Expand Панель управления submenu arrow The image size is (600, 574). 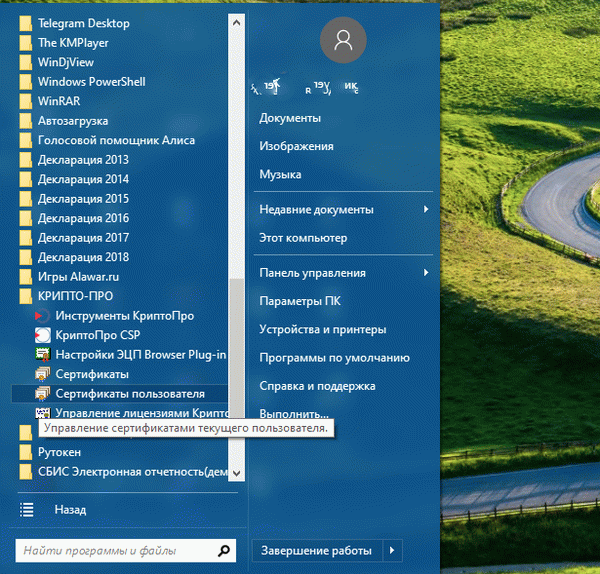tap(426, 273)
